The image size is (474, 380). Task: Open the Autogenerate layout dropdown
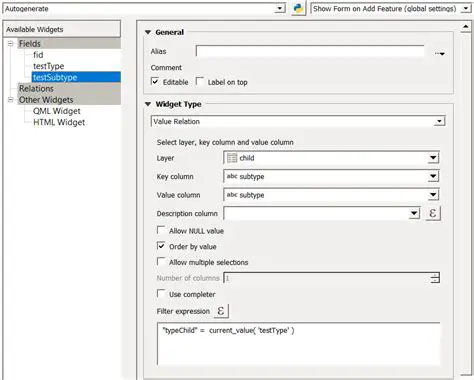pos(144,9)
